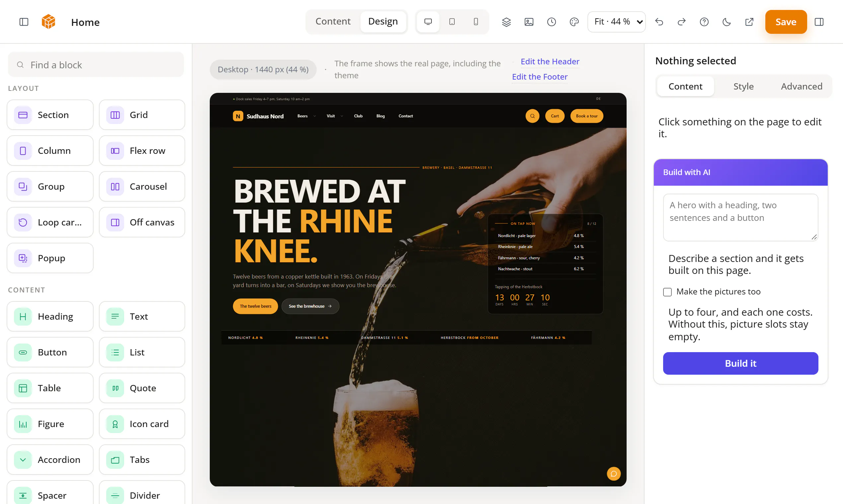Click Book a tour header button
The image size is (843, 504).
tap(586, 116)
